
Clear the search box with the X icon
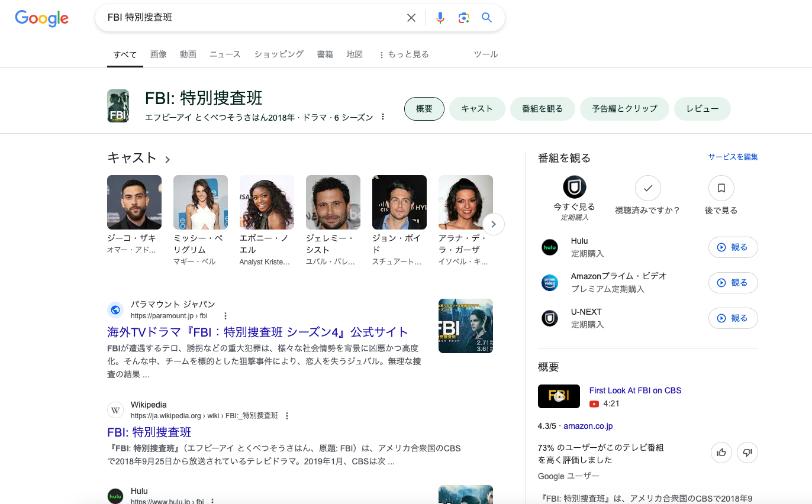coord(411,18)
